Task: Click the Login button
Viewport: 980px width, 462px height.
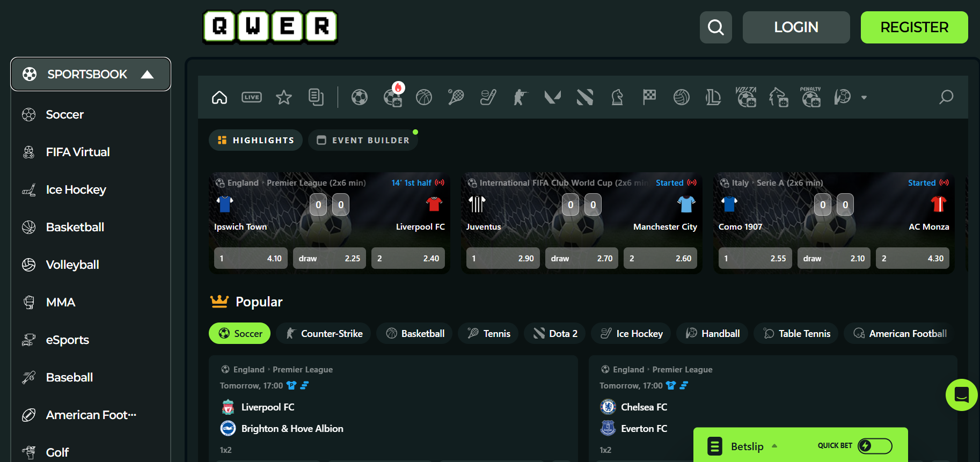Action: coord(796,27)
